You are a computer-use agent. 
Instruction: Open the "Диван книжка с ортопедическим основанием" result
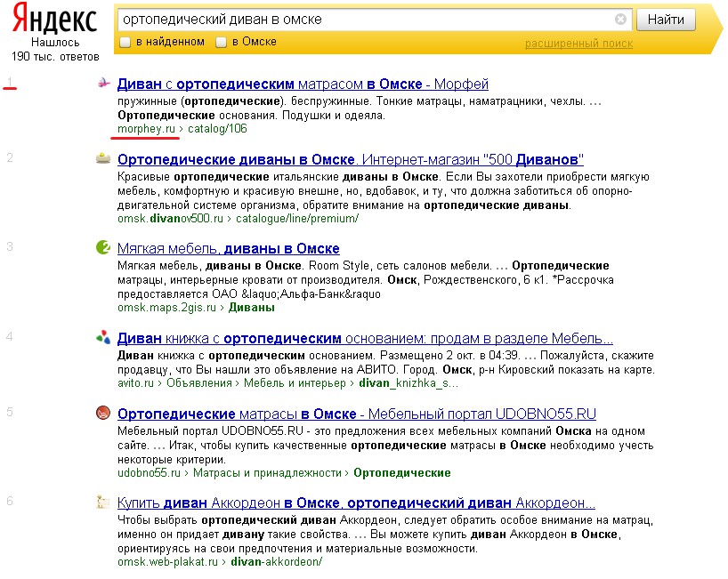[365, 339]
